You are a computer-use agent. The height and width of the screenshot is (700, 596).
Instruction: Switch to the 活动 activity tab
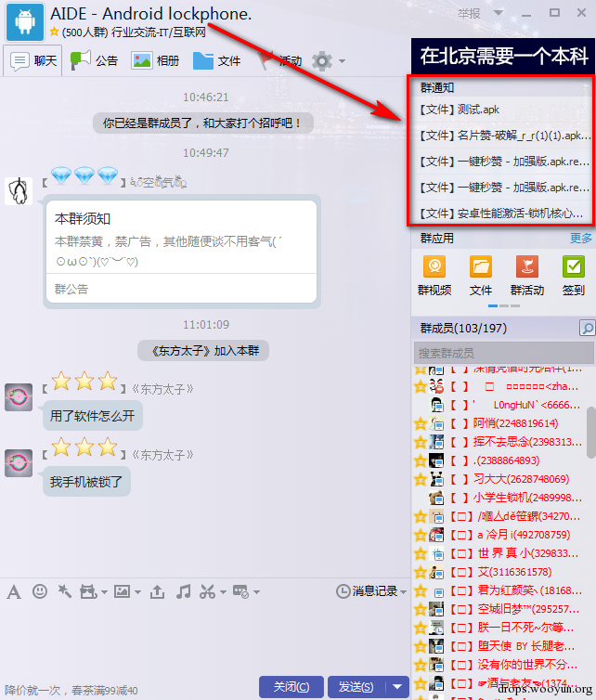280,60
